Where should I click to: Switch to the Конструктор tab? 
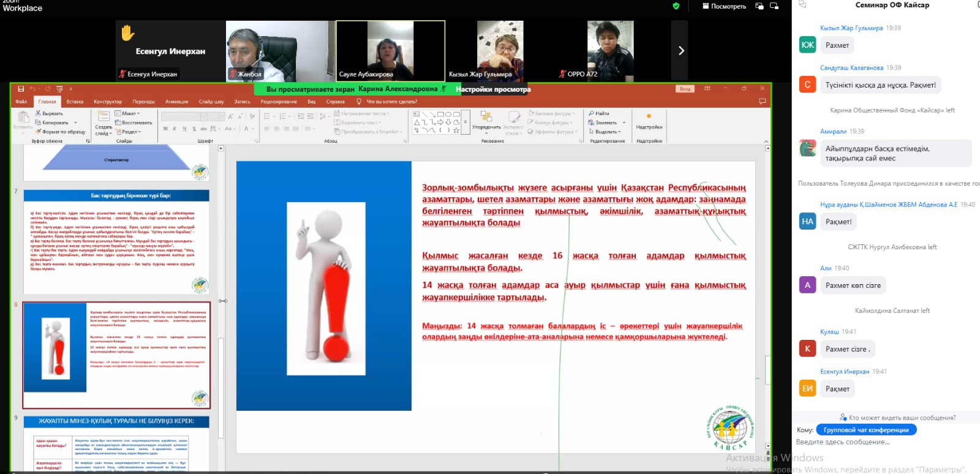coord(108,102)
